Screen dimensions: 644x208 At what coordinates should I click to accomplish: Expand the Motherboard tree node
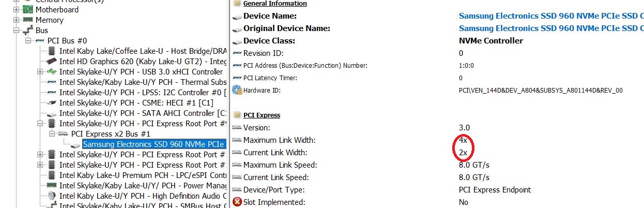tap(16, 10)
